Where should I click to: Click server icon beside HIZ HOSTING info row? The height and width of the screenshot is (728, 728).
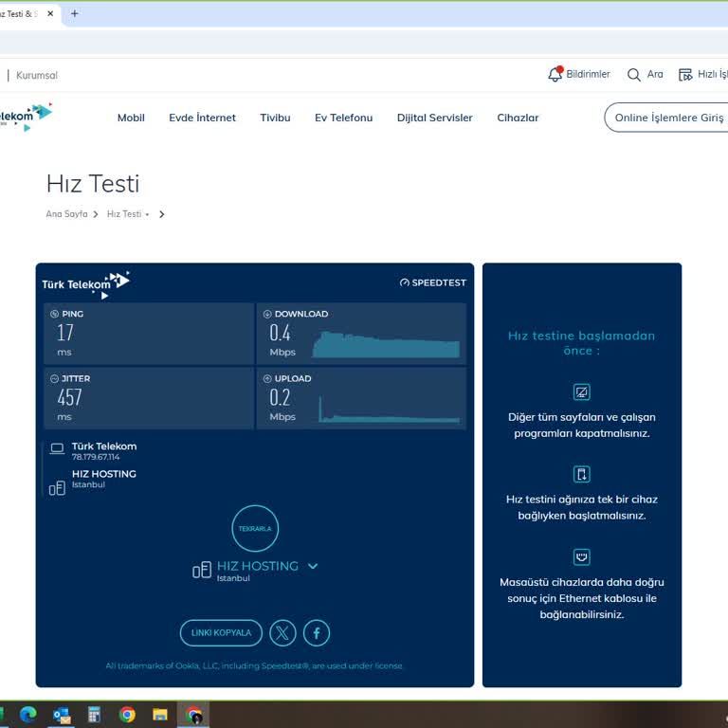pos(57,488)
